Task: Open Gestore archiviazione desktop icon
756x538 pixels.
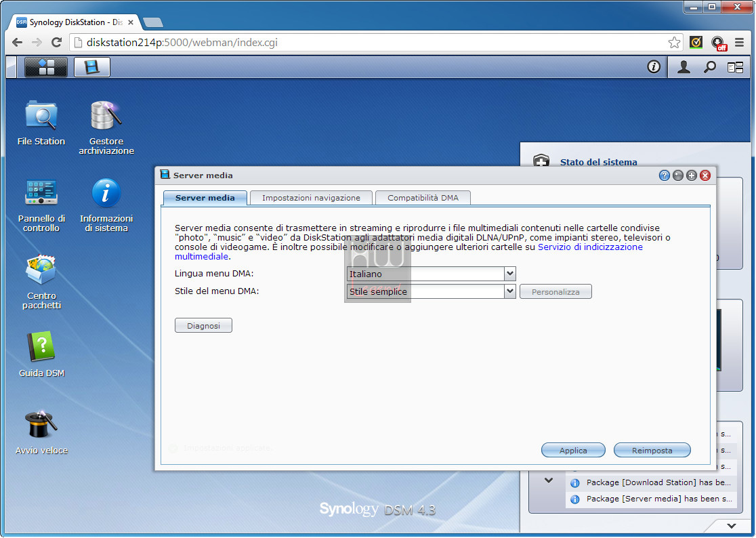Action: click(106, 127)
